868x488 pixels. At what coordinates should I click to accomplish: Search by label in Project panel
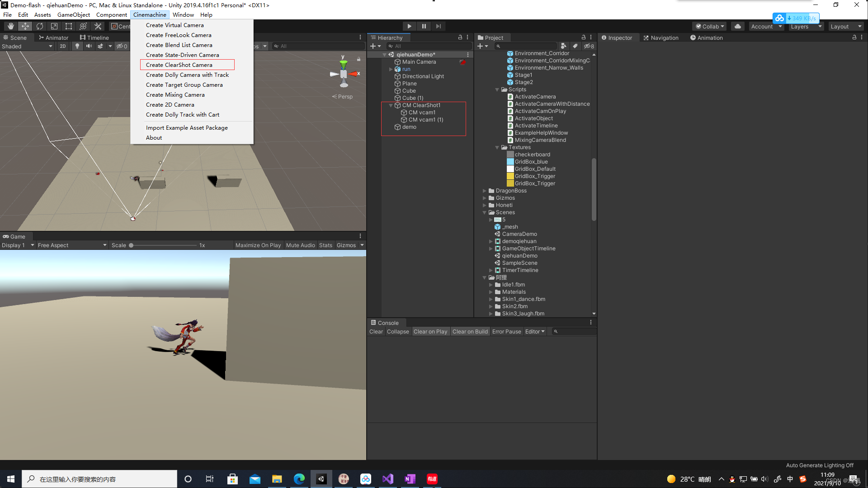pos(575,46)
